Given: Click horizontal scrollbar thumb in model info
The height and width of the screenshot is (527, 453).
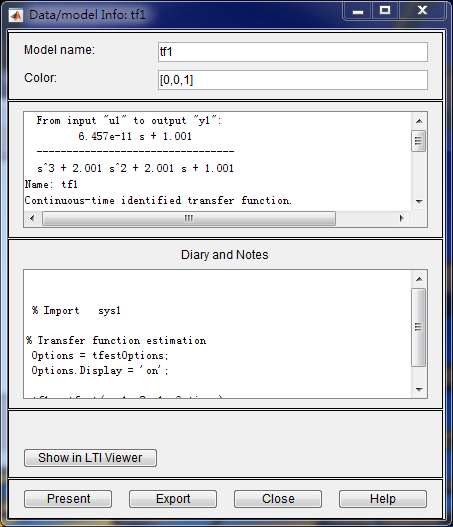Looking at the screenshot, I should (x=189, y=218).
